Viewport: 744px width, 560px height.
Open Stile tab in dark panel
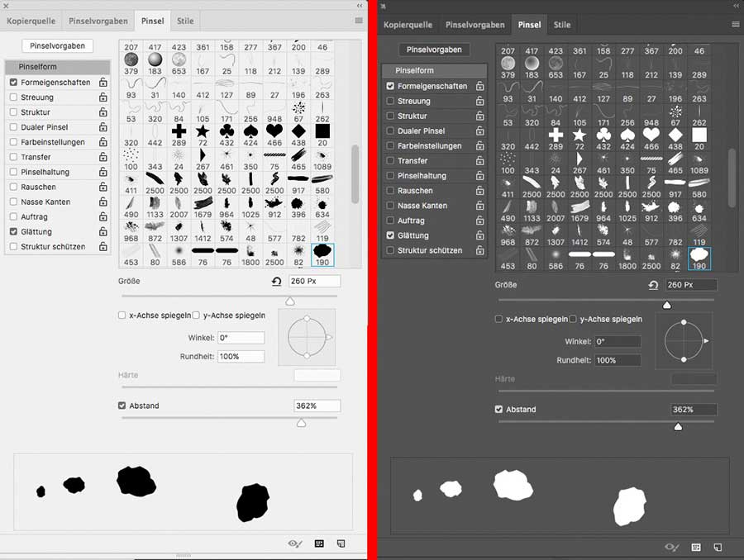[562, 25]
